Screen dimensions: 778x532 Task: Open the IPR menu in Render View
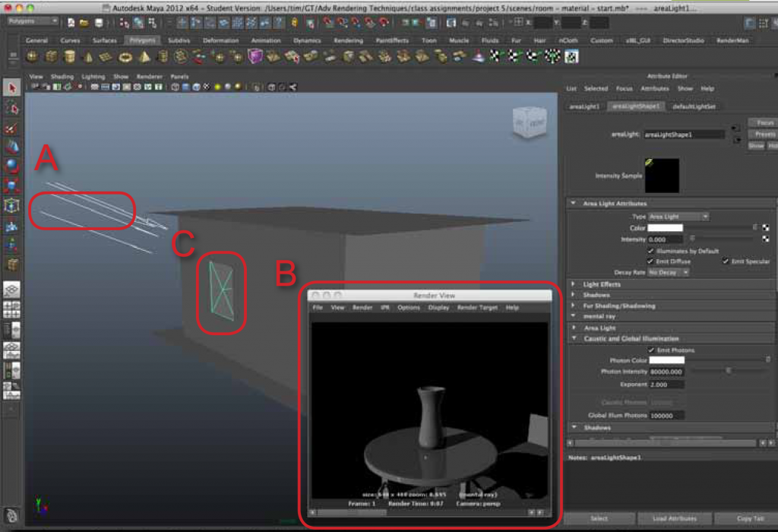384,307
